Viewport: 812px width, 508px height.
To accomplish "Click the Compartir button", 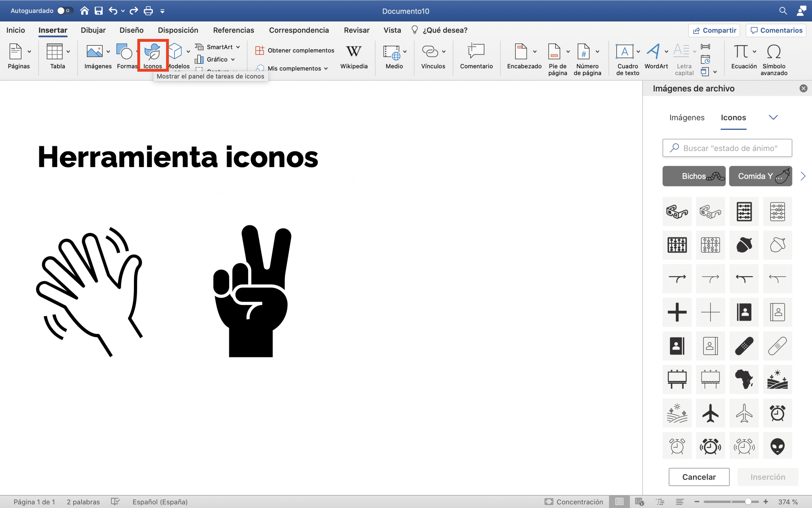I will point(715,30).
